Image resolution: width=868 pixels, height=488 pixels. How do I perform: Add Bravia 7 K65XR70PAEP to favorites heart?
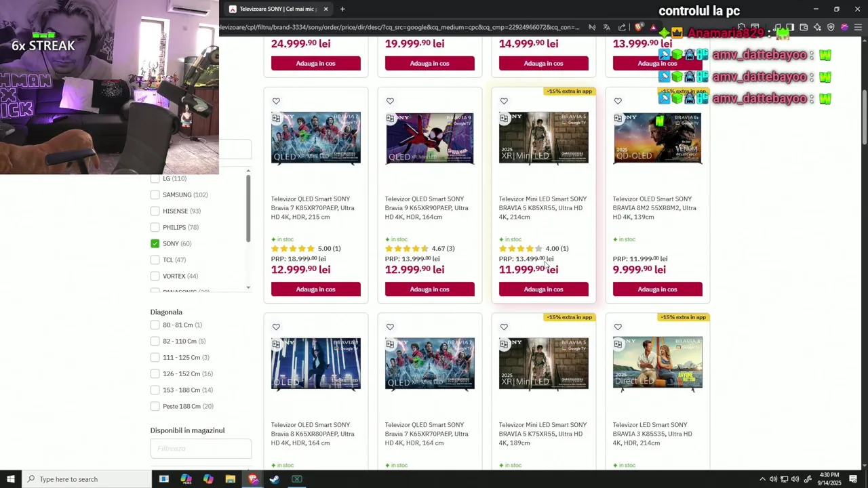(x=390, y=327)
